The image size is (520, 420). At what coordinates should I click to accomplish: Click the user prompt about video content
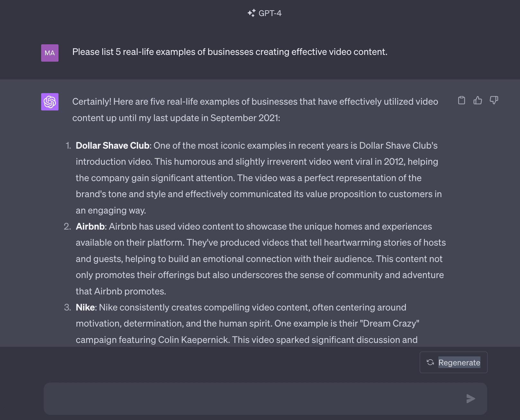pos(230,52)
